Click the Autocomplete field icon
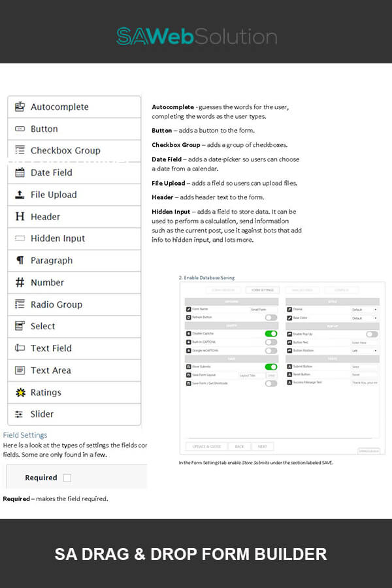 pyautogui.click(x=20, y=106)
